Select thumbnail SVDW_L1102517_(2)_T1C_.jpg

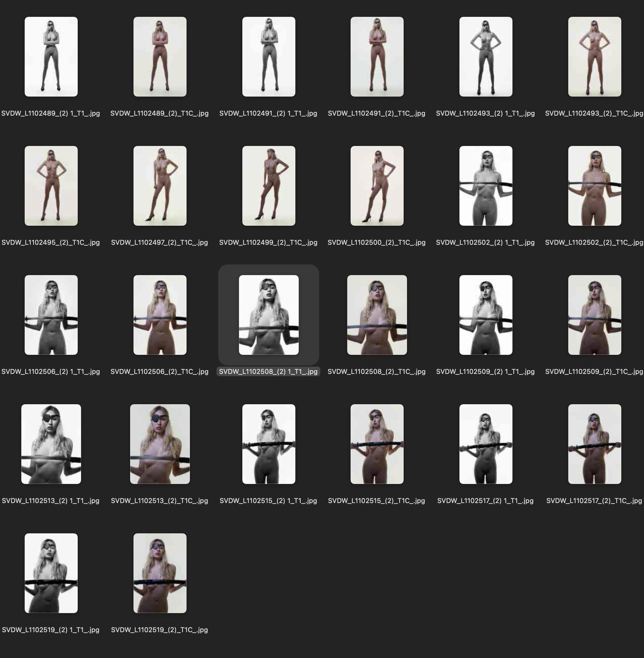(594, 444)
